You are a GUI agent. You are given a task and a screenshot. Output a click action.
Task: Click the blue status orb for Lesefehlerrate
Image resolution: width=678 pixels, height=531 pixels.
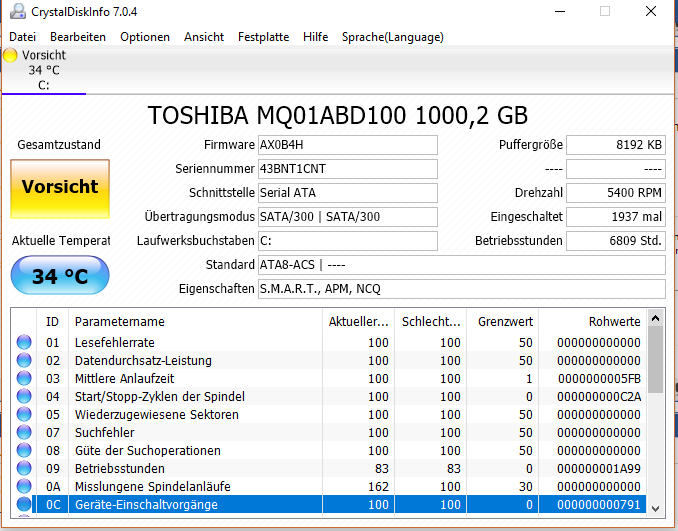point(24,342)
